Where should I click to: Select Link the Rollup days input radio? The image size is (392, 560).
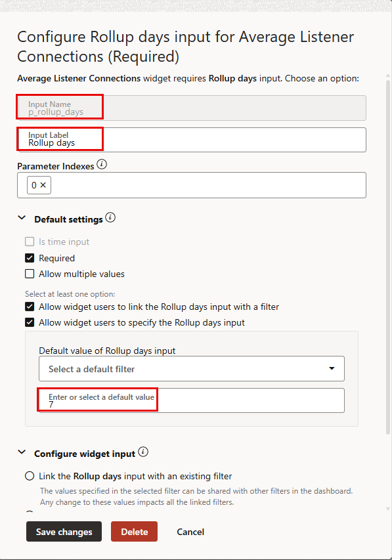pos(30,476)
